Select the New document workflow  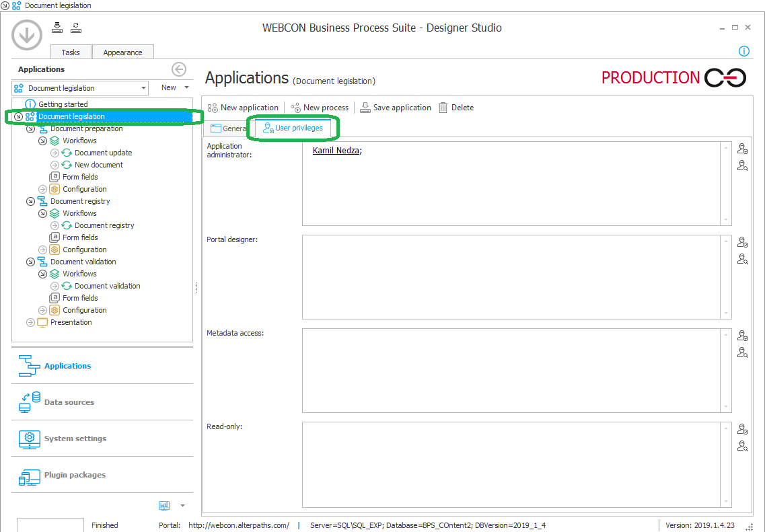98,165
